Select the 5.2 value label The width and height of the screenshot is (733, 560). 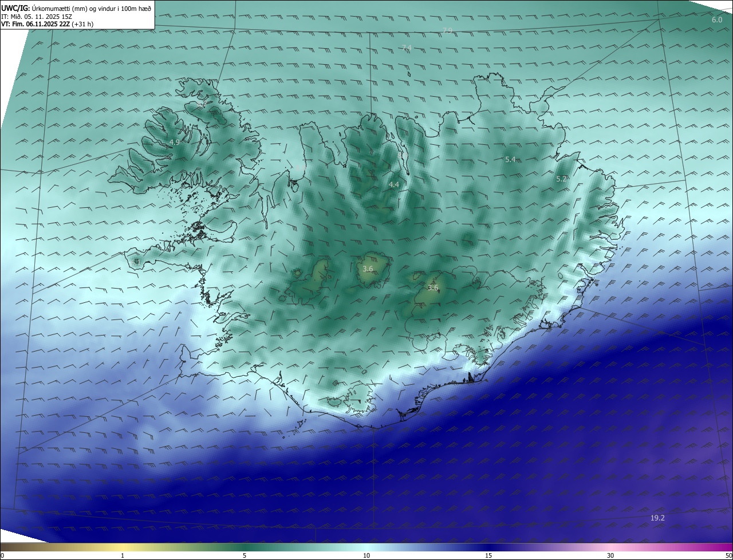click(561, 179)
